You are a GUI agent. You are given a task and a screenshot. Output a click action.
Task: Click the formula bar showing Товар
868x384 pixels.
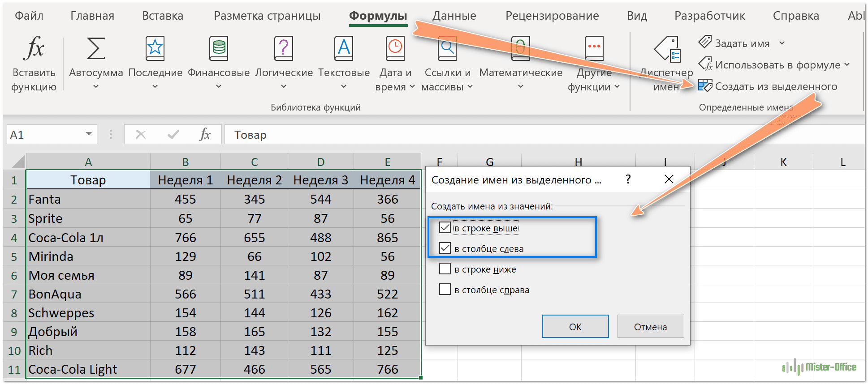click(x=544, y=134)
